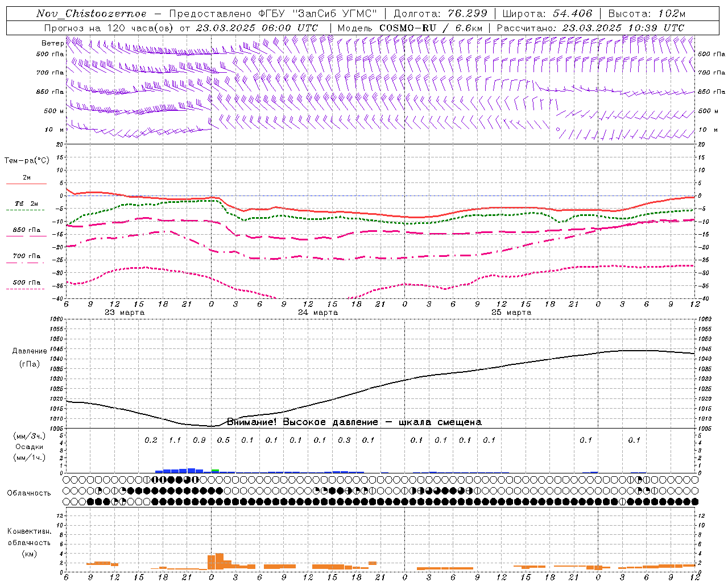Click the '24 марта' date label
The width and height of the screenshot is (728, 582).
tap(318, 313)
